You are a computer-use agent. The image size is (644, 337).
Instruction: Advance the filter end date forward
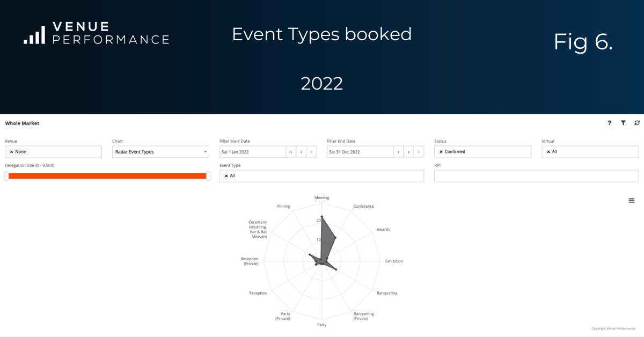408,152
